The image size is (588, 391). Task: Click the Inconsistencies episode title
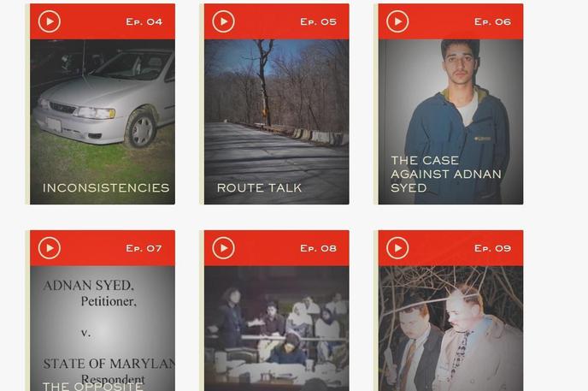point(106,187)
